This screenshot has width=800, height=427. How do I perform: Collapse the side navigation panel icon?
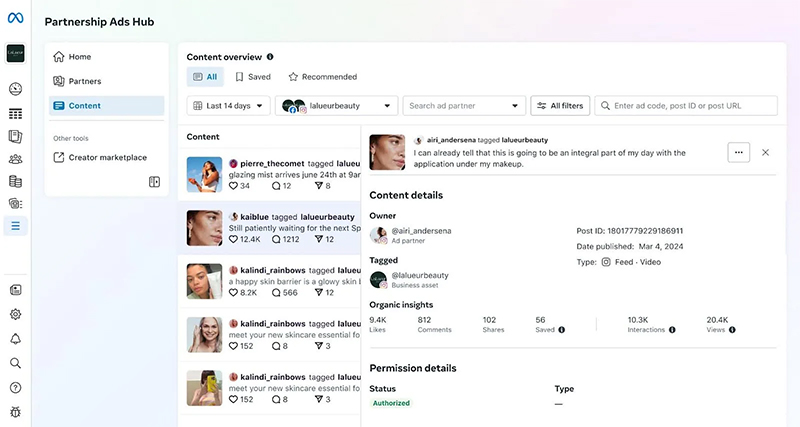click(x=154, y=182)
